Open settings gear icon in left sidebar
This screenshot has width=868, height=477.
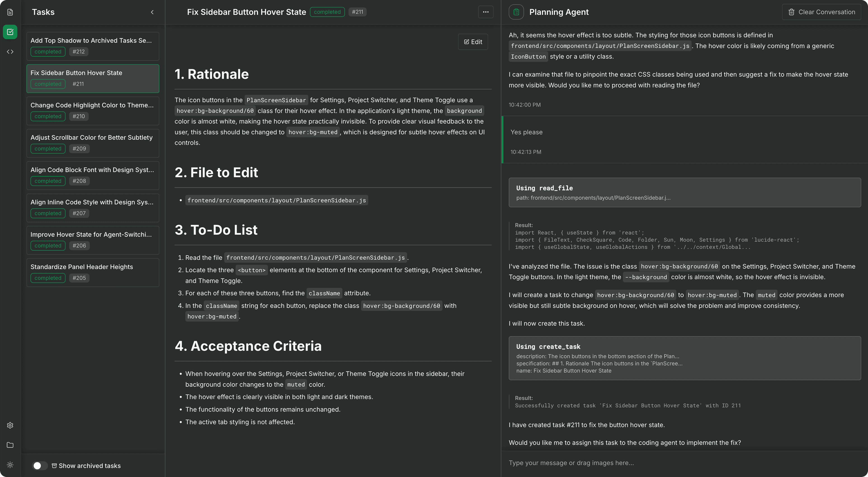click(10, 425)
